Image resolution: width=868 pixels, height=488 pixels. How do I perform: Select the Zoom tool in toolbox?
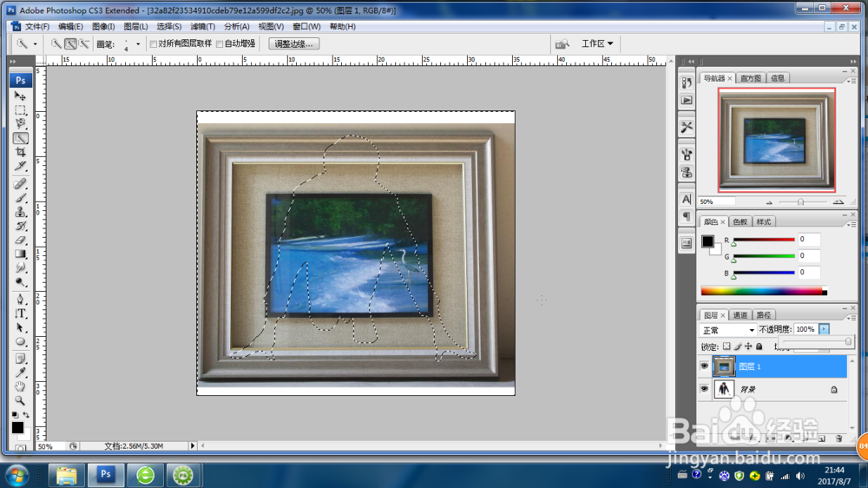click(x=21, y=400)
